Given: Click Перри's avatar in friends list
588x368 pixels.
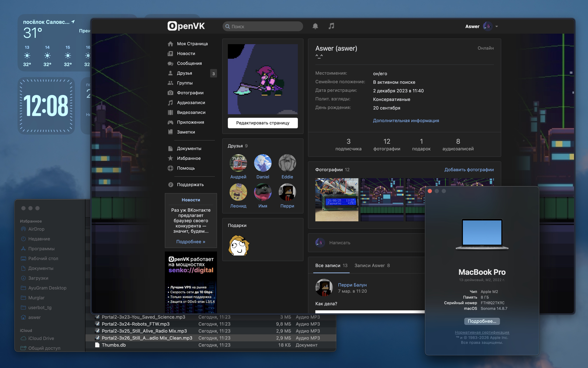Looking at the screenshot, I should click(287, 192).
